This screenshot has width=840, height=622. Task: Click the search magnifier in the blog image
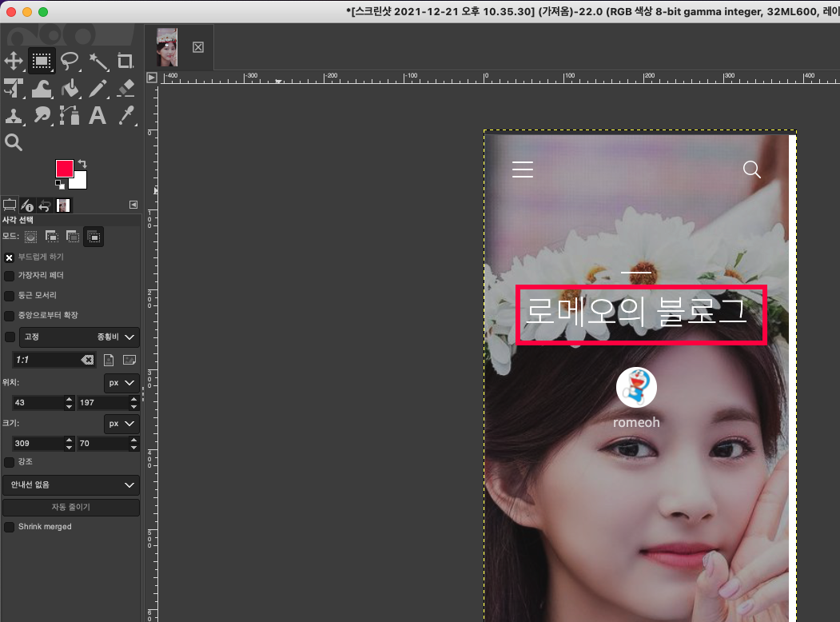tap(751, 169)
